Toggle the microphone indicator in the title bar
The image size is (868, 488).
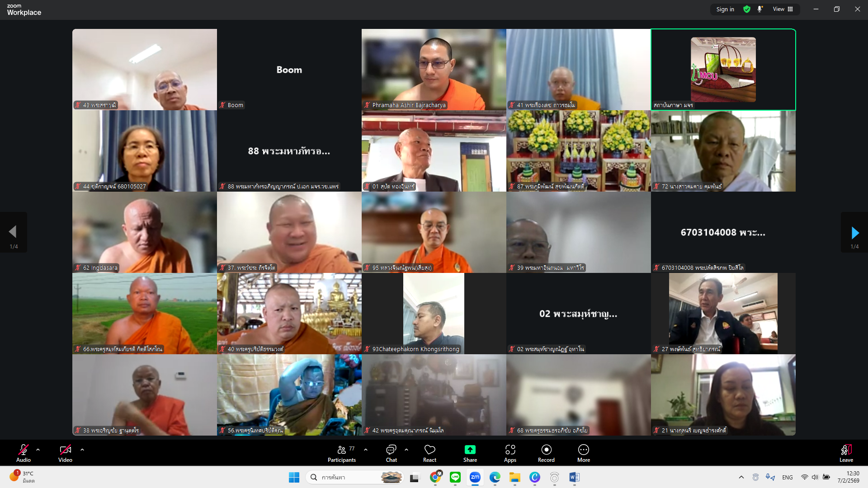point(760,9)
